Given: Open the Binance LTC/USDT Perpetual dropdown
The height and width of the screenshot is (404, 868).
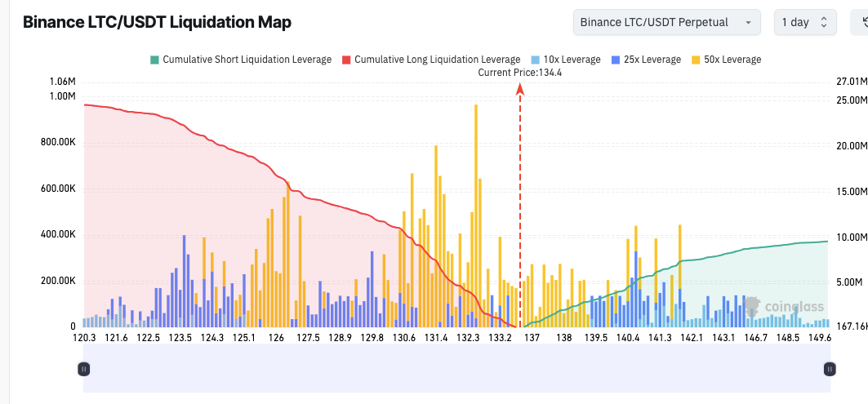Looking at the screenshot, I should 666,23.
